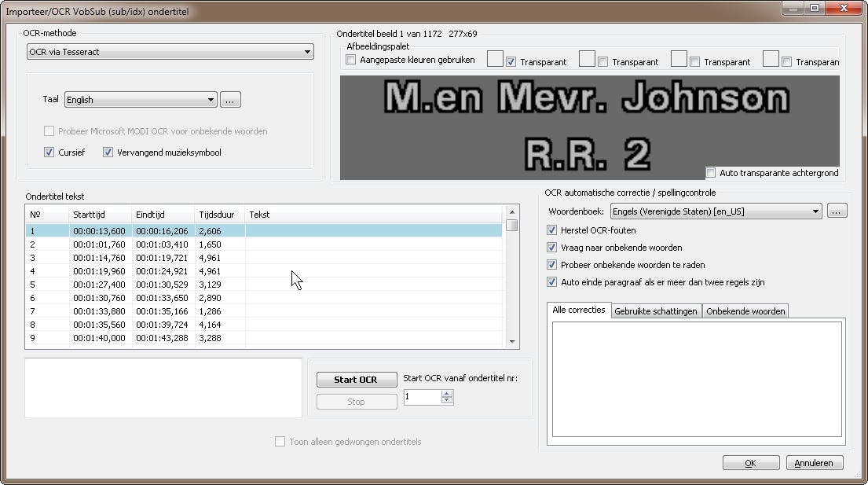Click the Eindtijd column header
Image resolution: width=868 pixels, height=485 pixels.
pyautogui.click(x=163, y=215)
